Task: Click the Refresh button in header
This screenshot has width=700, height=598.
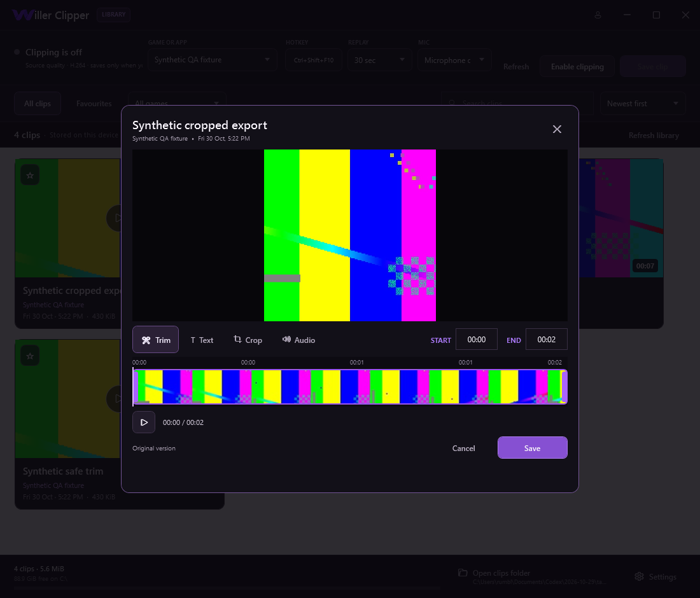Action: pyautogui.click(x=516, y=67)
